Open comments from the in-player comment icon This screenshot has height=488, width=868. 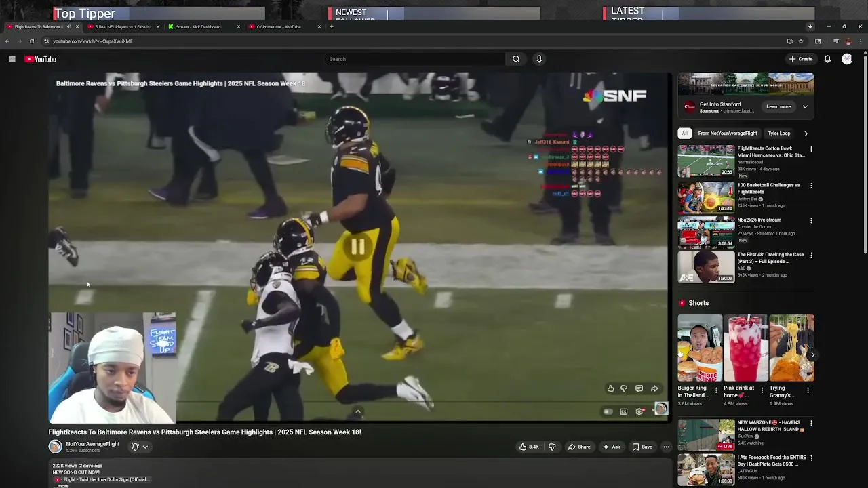coord(639,388)
